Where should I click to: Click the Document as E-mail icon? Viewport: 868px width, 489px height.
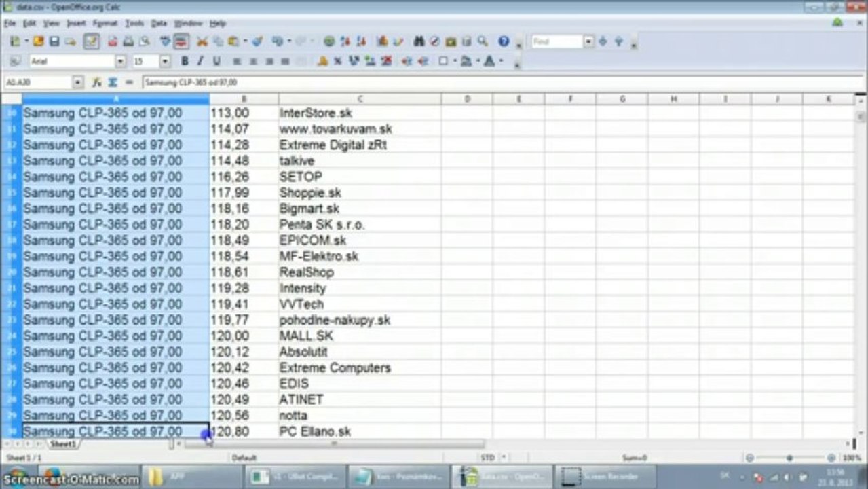(x=70, y=41)
